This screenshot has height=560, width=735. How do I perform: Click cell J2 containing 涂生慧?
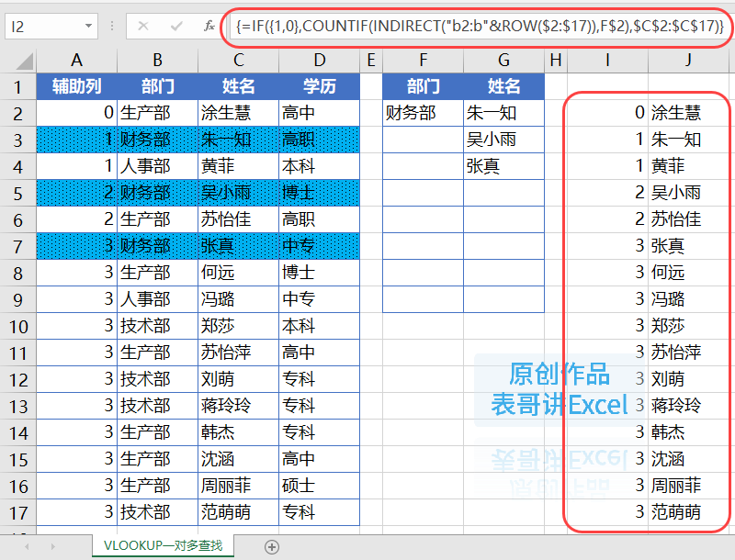tap(688, 113)
